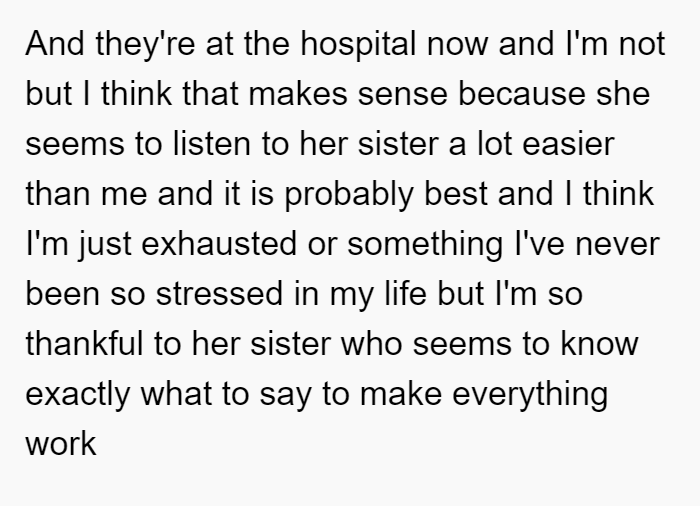Place cursor on the word "best"

(455, 193)
